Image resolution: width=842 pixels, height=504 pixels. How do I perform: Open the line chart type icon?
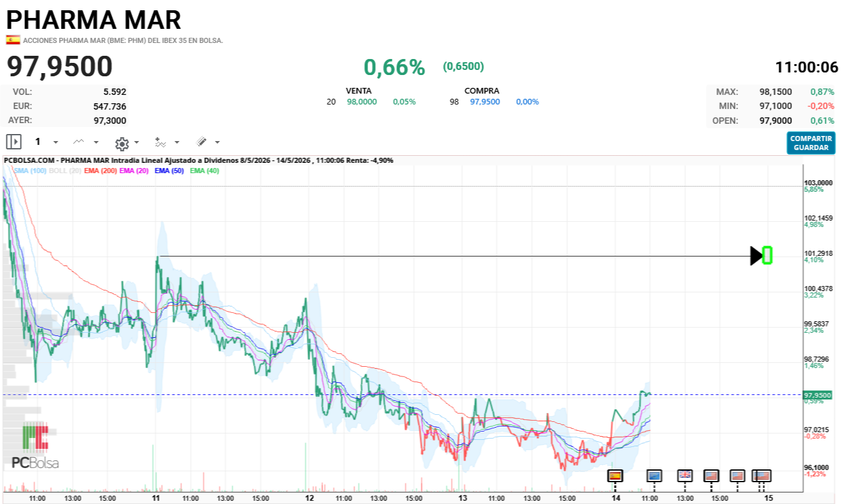tap(78, 142)
